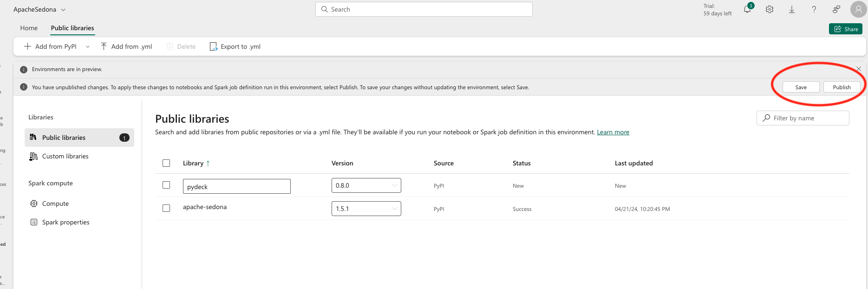Screen dimensions: 868x289
Task: Check the pydeck library checkbox
Action: [x=166, y=185]
